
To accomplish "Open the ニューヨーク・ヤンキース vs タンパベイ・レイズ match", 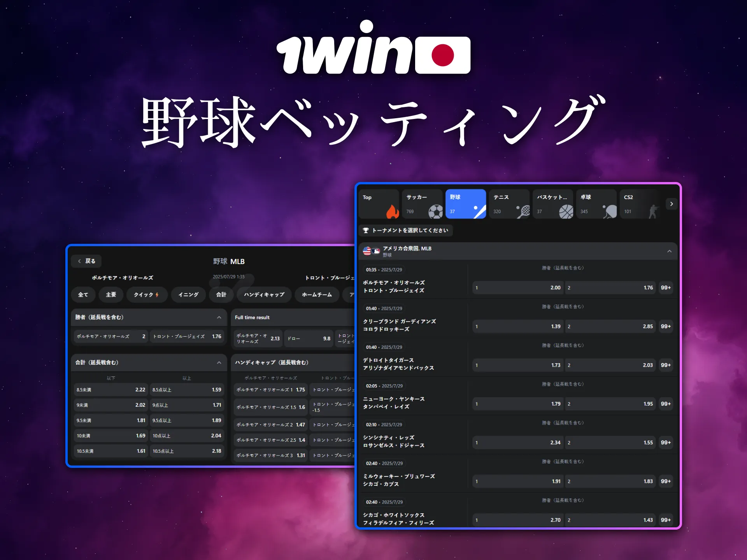I will [x=394, y=403].
